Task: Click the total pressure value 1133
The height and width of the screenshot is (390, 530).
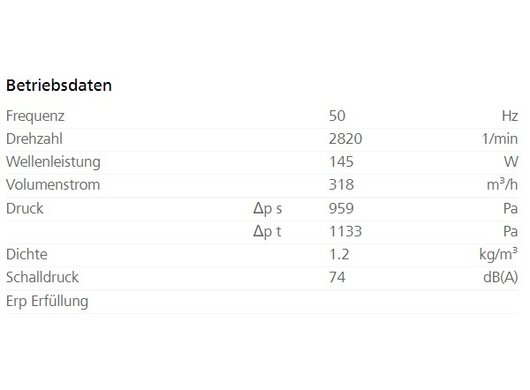Action: click(345, 231)
